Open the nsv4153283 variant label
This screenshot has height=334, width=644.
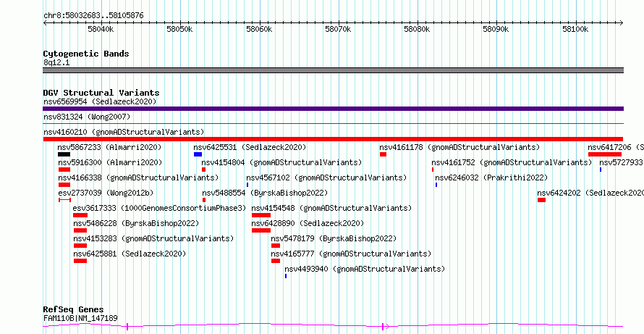click(x=153, y=238)
